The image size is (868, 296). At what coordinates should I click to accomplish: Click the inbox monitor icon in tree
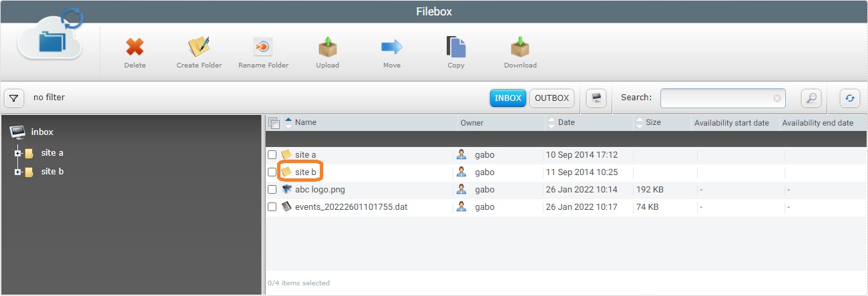18,132
